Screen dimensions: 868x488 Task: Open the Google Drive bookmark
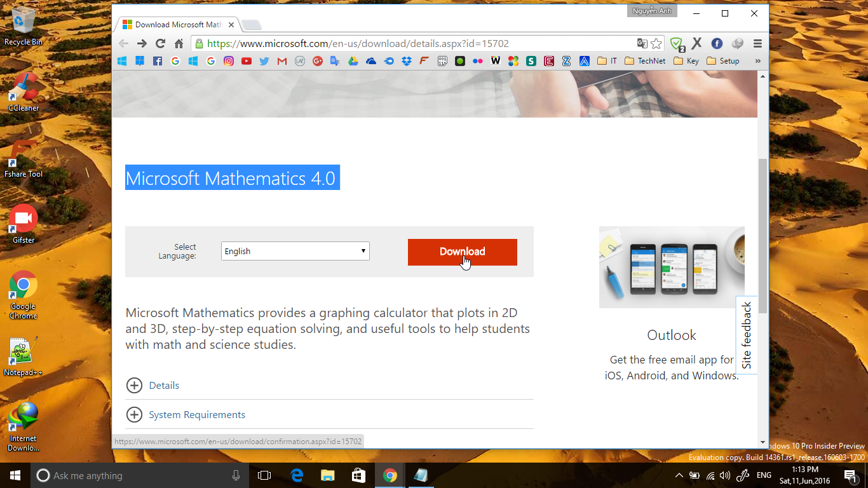pyautogui.click(x=353, y=61)
